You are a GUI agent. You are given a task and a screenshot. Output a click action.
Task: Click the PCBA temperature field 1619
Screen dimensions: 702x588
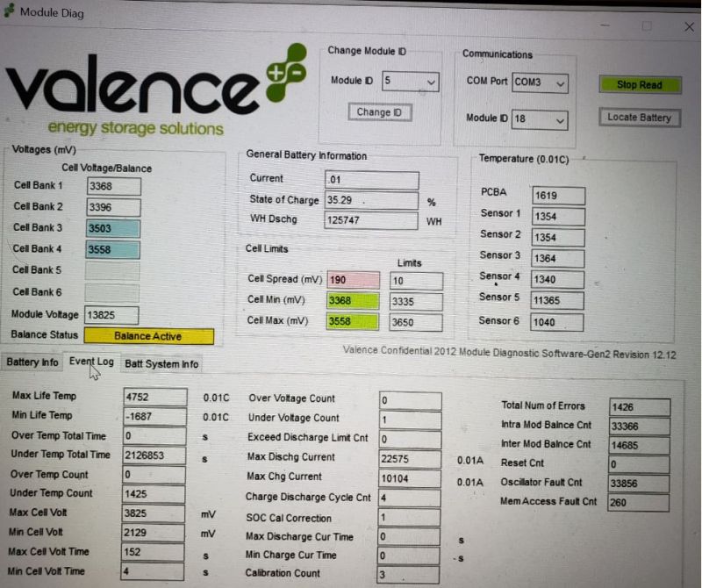point(559,196)
